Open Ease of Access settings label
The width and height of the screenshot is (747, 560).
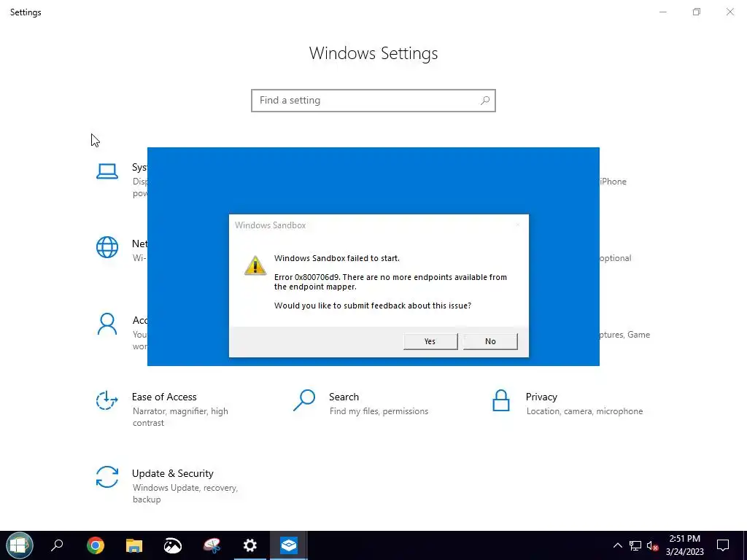click(164, 397)
